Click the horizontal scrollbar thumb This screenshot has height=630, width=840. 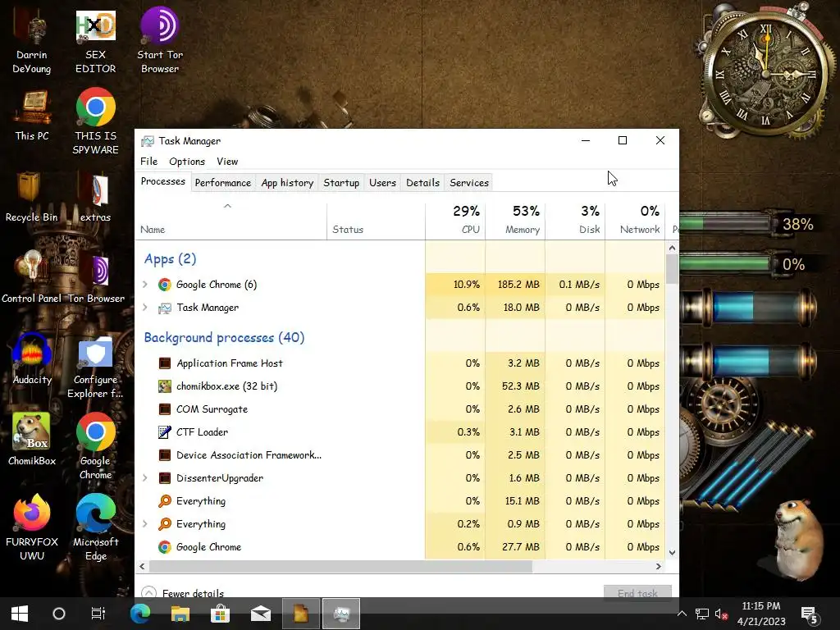pos(340,566)
